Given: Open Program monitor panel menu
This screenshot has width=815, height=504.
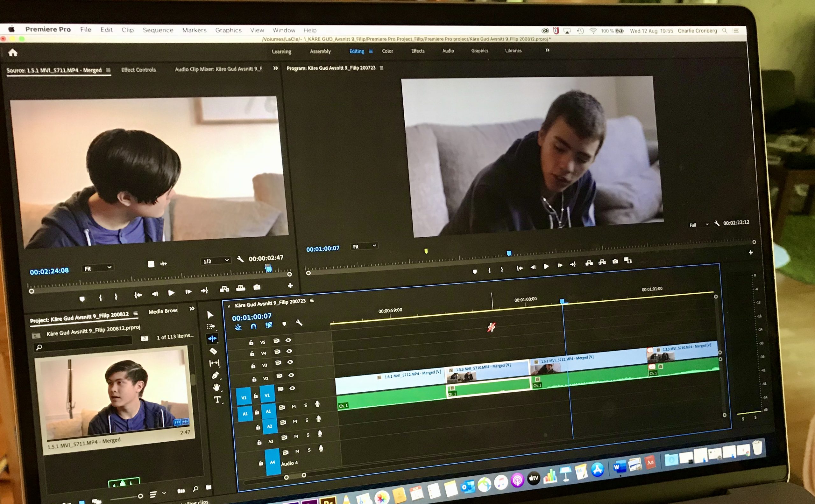Looking at the screenshot, I should 381,68.
